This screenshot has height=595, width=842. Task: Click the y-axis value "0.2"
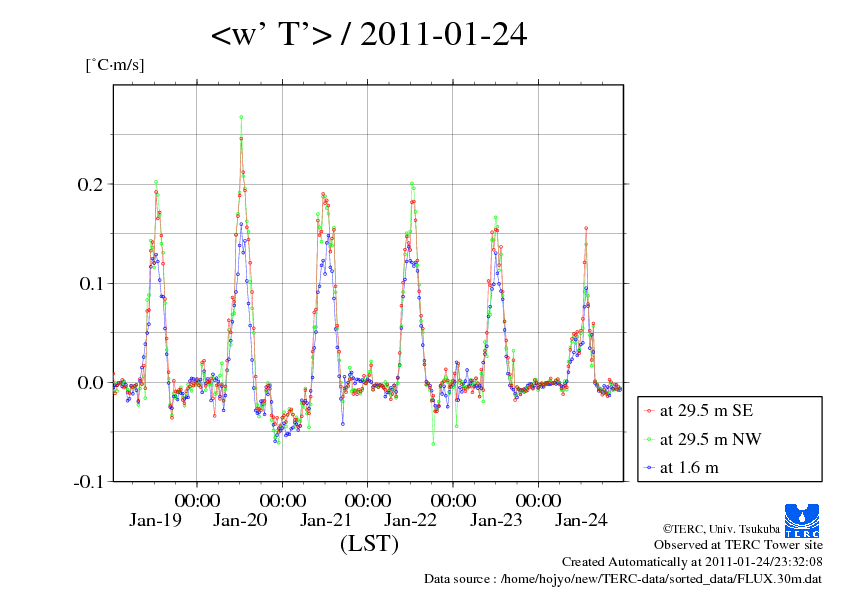click(x=90, y=184)
